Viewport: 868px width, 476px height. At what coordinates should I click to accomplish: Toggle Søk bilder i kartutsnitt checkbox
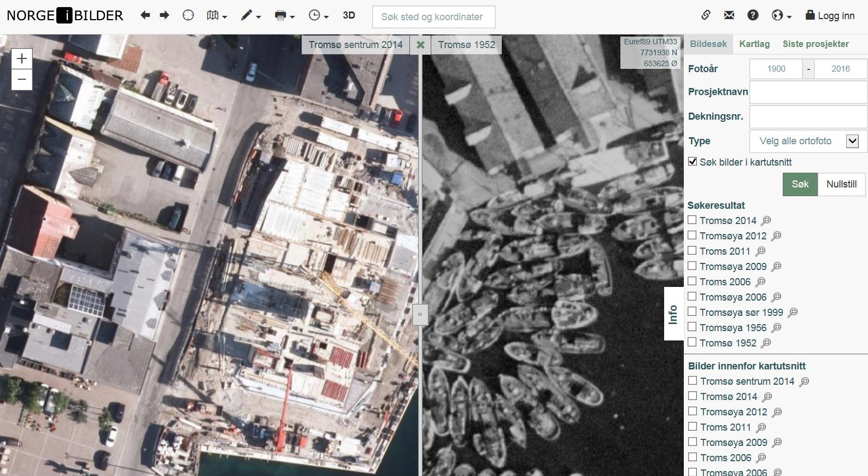pyautogui.click(x=693, y=161)
